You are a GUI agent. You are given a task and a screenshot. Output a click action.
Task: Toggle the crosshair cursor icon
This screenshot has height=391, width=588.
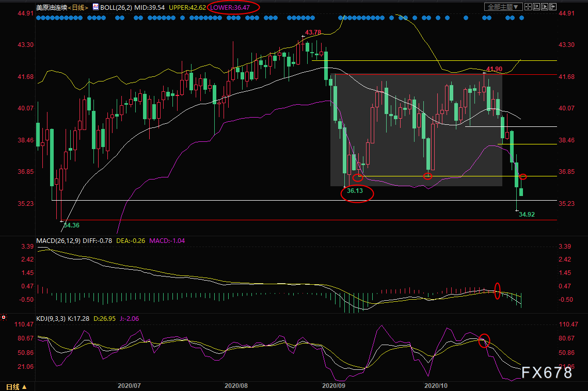pyautogui.click(x=528, y=7)
